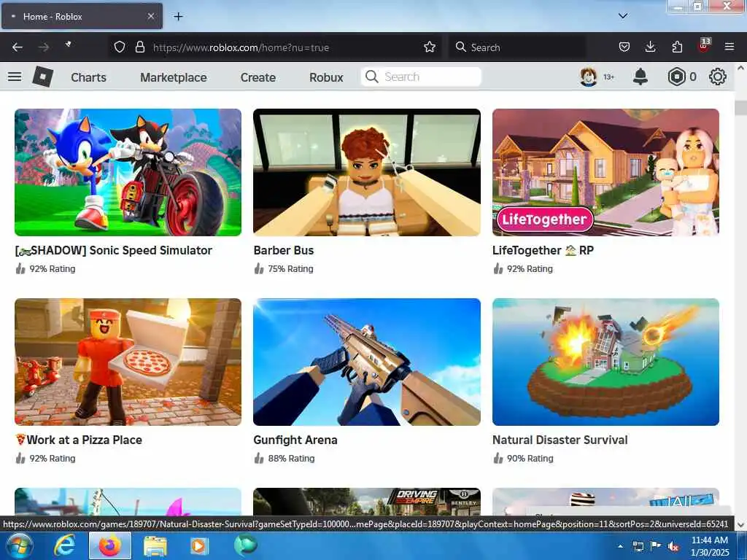Click the page vertical scrollbar thumb
The image size is (747, 560).
(x=740, y=108)
